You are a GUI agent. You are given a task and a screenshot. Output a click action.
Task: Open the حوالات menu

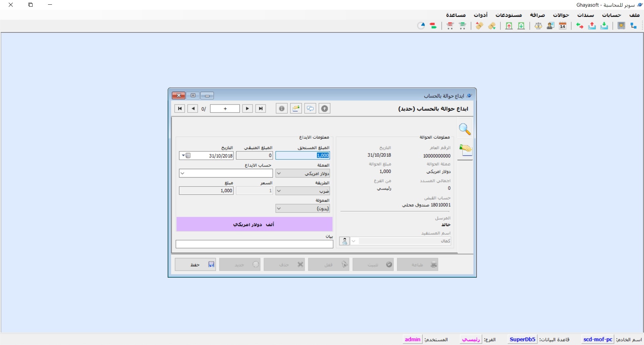tap(561, 15)
